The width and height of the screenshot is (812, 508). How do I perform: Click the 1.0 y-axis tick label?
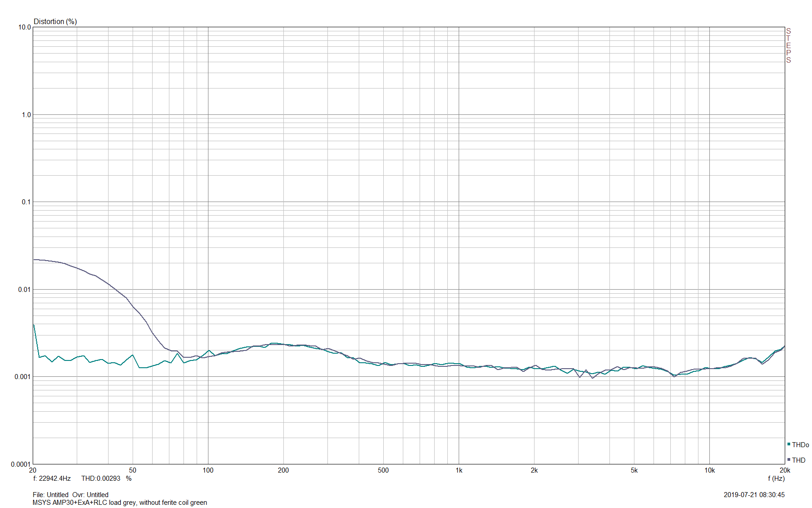tap(26, 115)
